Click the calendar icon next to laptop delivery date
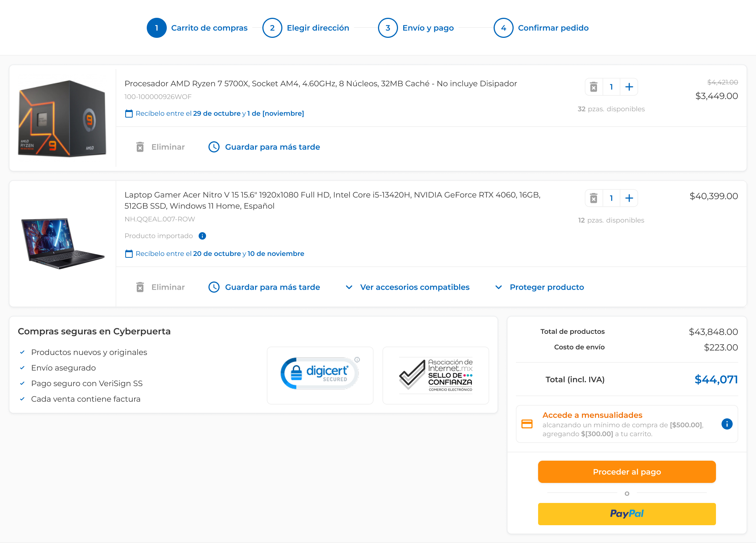The image size is (756, 543). tap(129, 254)
